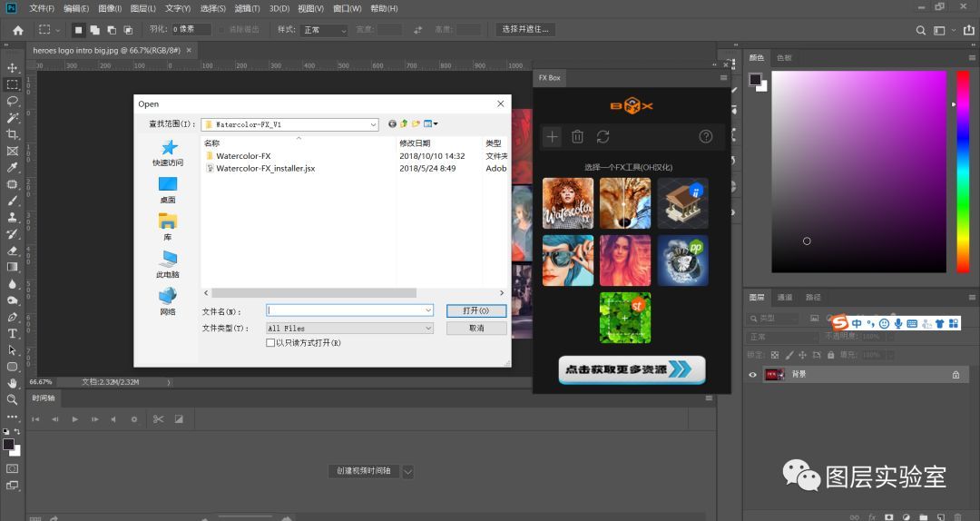Select the Move tool

click(x=13, y=68)
